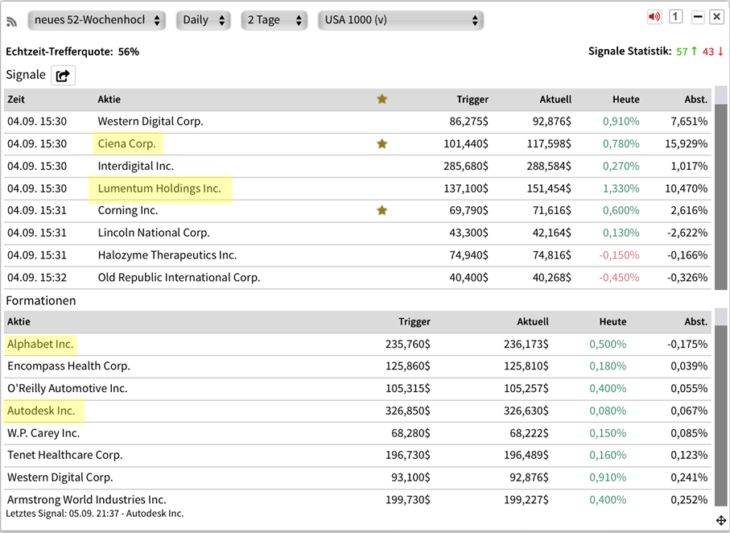Click the move handle icon at bottom right
The width and height of the screenshot is (730, 533).
[x=720, y=520]
